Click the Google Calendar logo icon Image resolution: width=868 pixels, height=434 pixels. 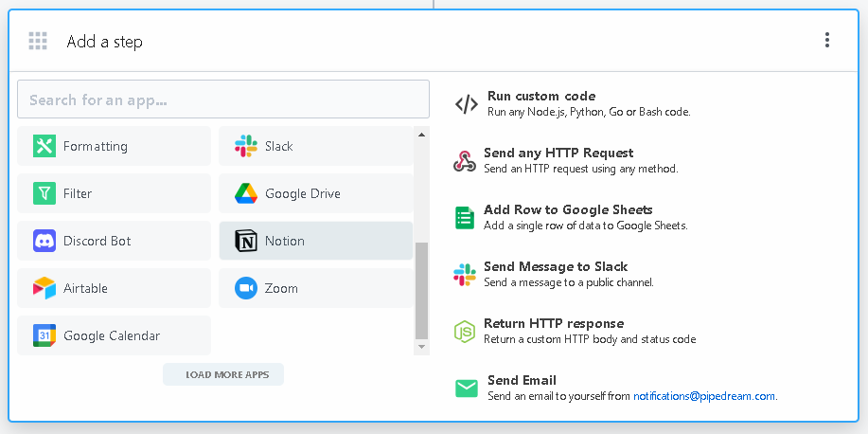tap(44, 335)
